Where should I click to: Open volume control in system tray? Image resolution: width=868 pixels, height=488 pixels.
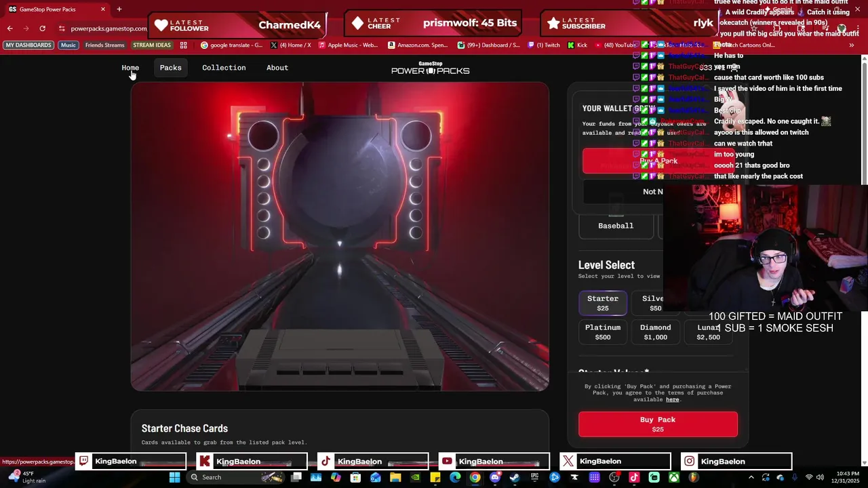point(819,477)
